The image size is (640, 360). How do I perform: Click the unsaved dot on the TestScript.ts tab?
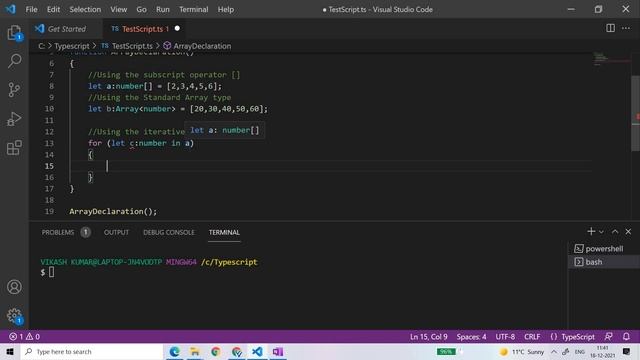pos(177,28)
